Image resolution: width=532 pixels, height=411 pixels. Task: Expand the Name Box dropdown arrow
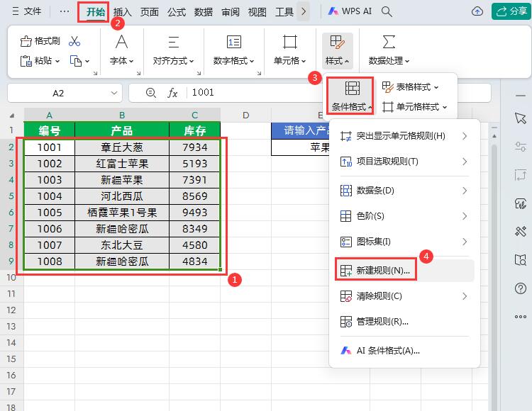click(114, 93)
